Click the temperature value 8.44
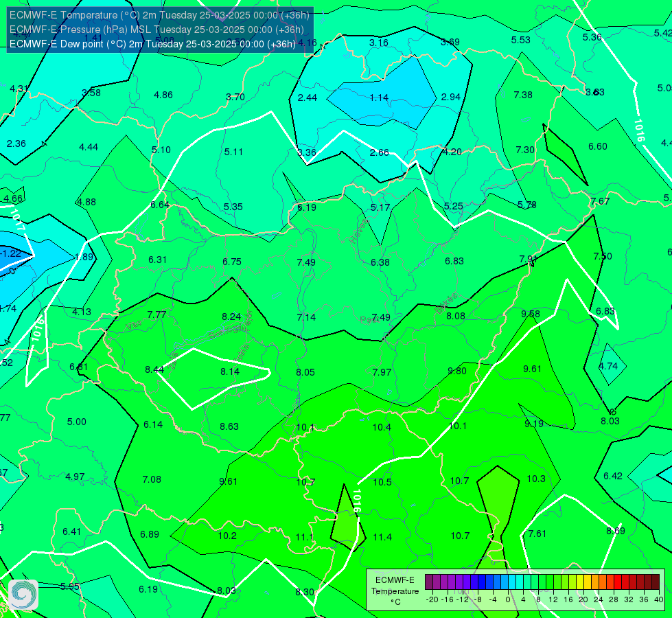 coord(154,369)
